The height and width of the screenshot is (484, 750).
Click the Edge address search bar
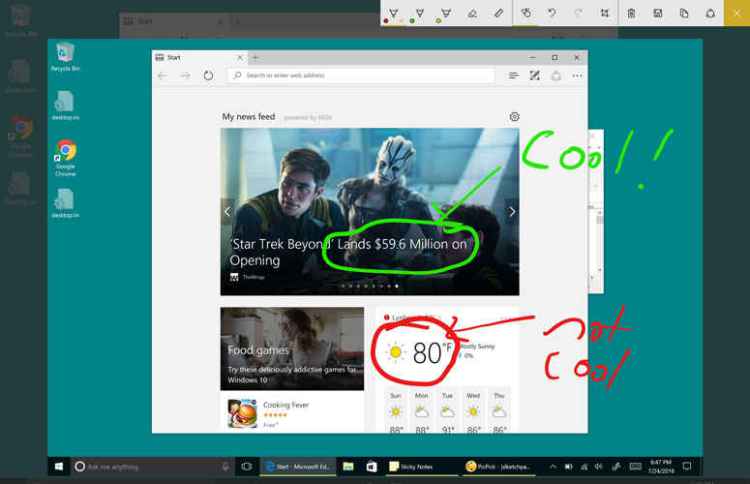click(360, 75)
